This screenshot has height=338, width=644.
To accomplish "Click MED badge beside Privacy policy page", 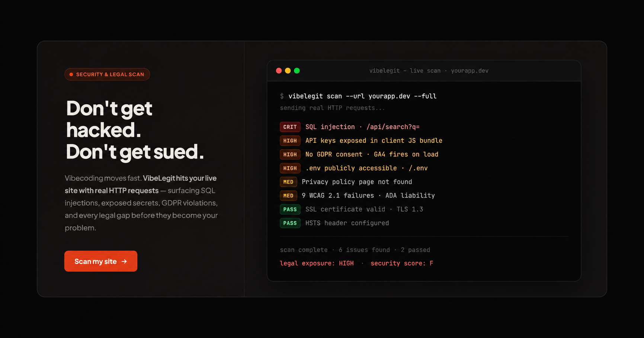I will (288, 182).
